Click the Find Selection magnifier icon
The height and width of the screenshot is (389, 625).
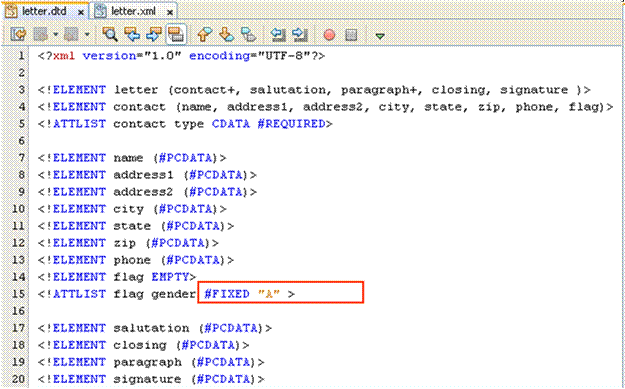[x=110, y=35]
